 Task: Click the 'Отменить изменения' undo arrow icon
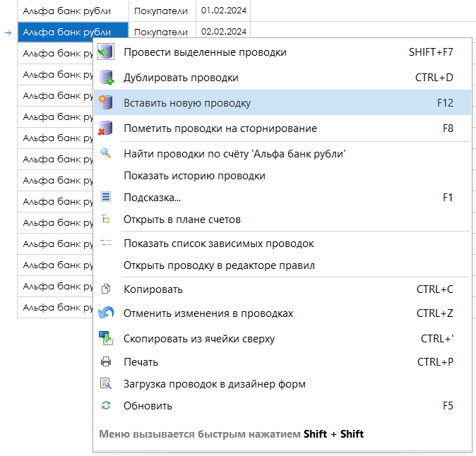(106, 313)
